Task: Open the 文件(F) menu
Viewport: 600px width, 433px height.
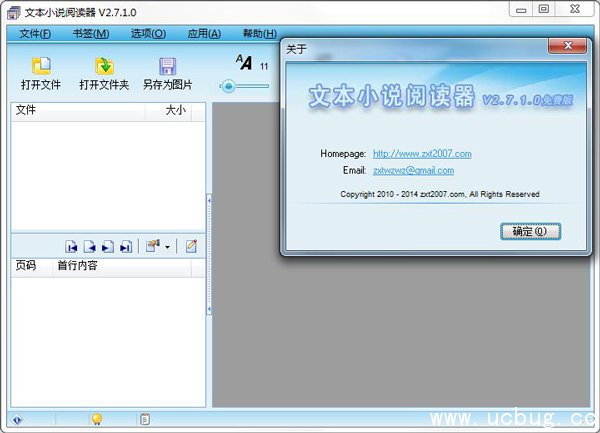Action: [35, 33]
